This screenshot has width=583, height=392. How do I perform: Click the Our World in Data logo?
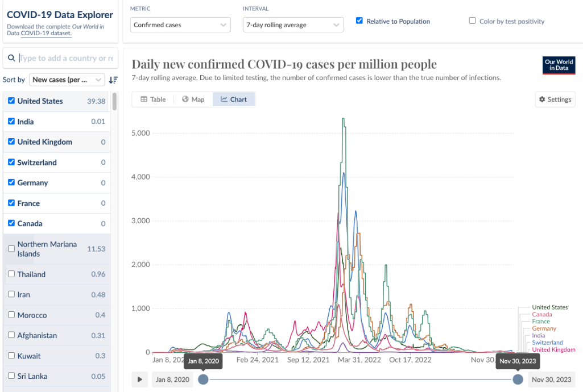(559, 65)
